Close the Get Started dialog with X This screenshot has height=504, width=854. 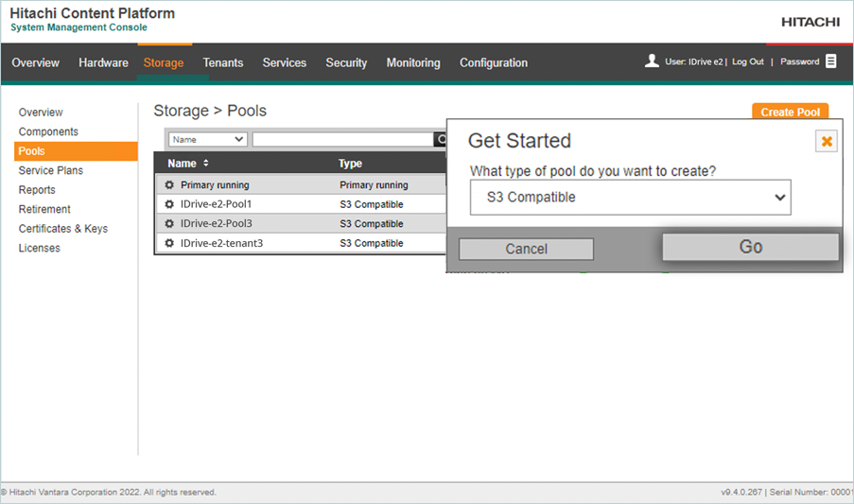point(827,141)
